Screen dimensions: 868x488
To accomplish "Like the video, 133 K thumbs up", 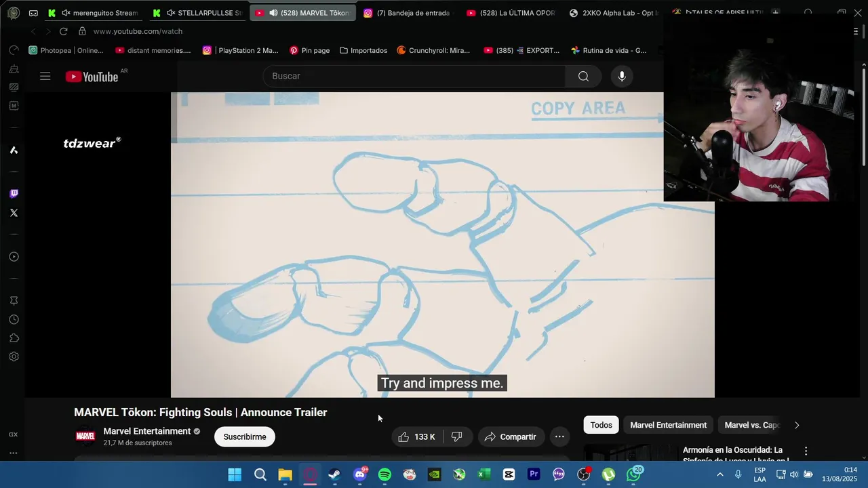I will 416,437.
